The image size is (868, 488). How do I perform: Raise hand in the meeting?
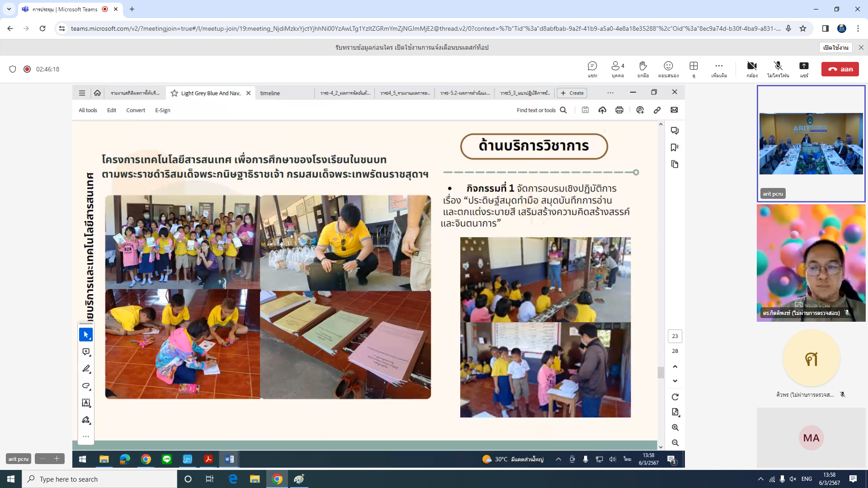point(643,69)
